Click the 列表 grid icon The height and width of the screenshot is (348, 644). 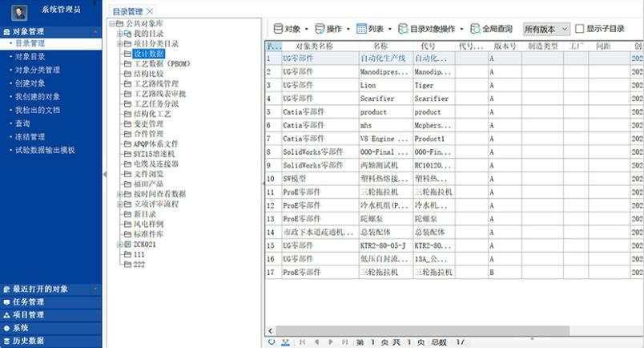pyautogui.click(x=362, y=29)
